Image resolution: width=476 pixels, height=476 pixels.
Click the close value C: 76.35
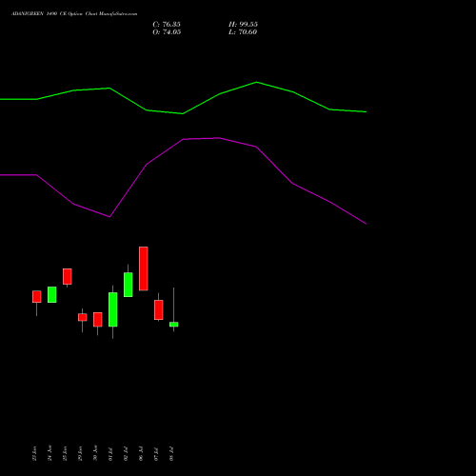pos(167,25)
